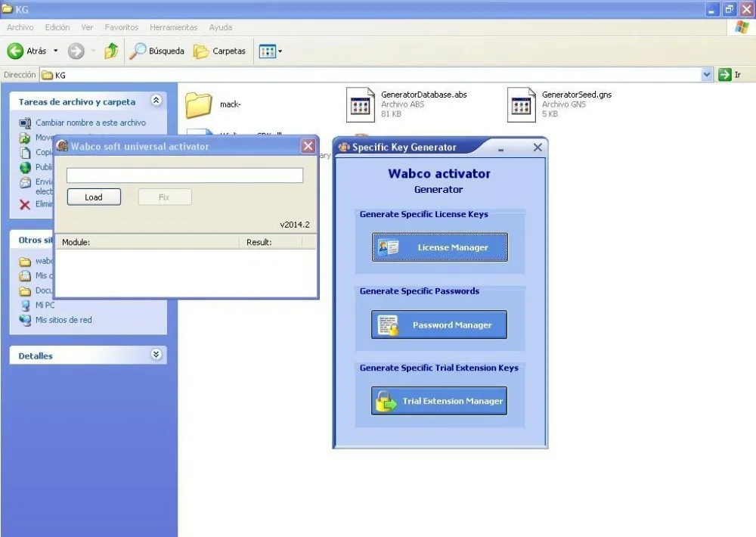Open the GeneratorSeed.gns file

point(521,104)
